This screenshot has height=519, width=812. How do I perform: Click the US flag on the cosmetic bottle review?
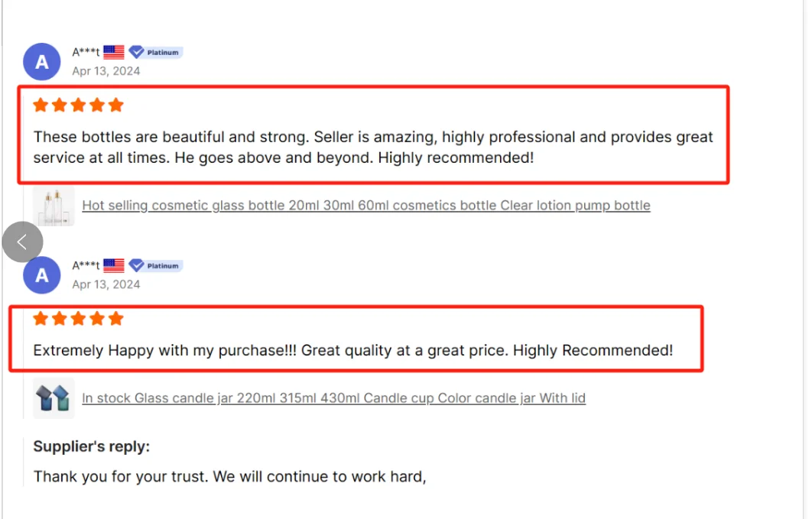click(114, 52)
